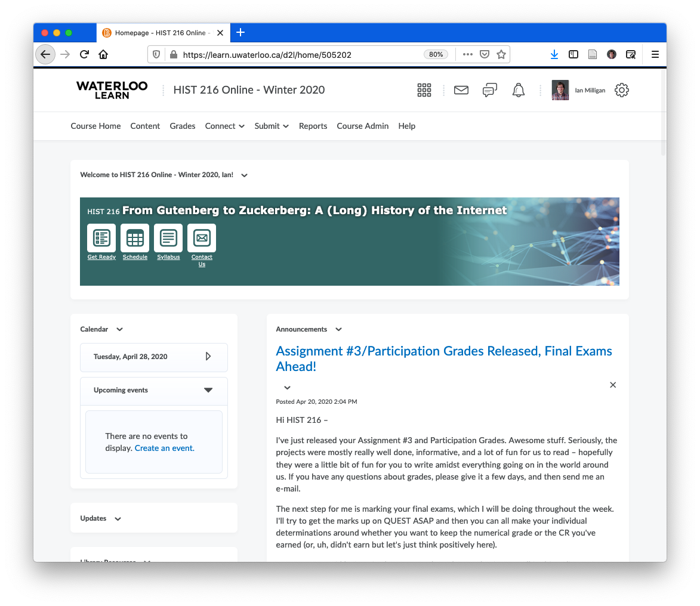Viewport: 700px width, 606px height.
Task: Close the Homepage - HIST 216 tab
Action: [x=220, y=33]
